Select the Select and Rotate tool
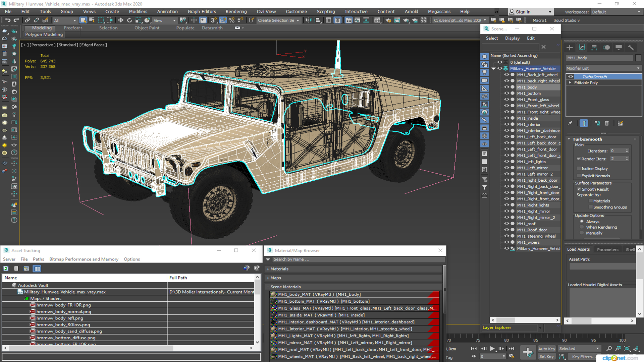The image size is (644, 362). pos(129,20)
